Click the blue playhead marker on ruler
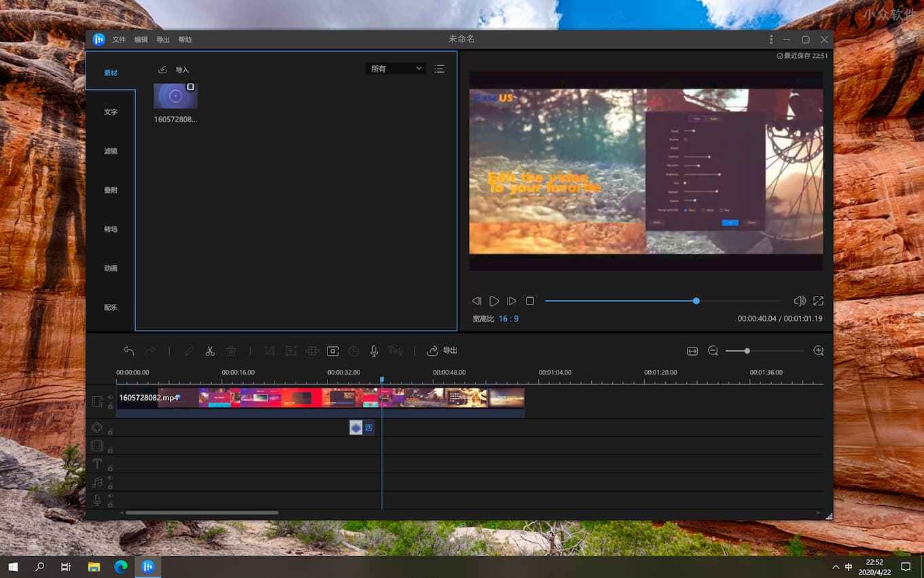 (x=382, y=379)
